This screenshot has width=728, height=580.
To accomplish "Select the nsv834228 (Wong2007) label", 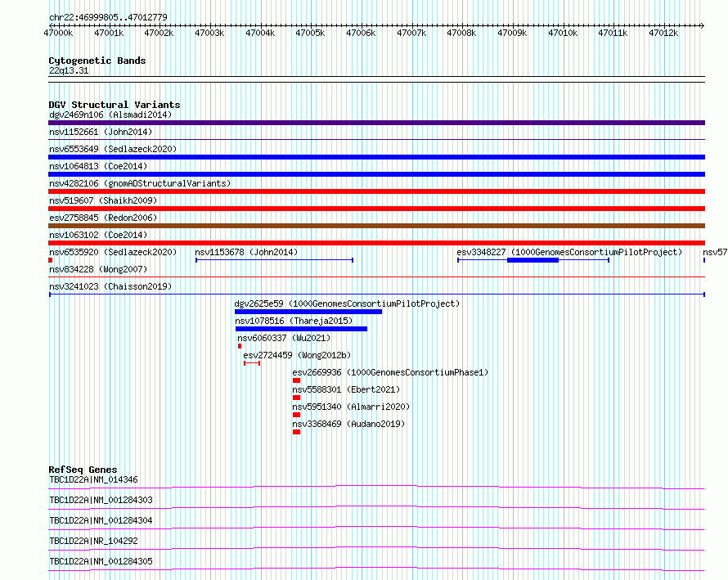I will [x=98, y=269].
